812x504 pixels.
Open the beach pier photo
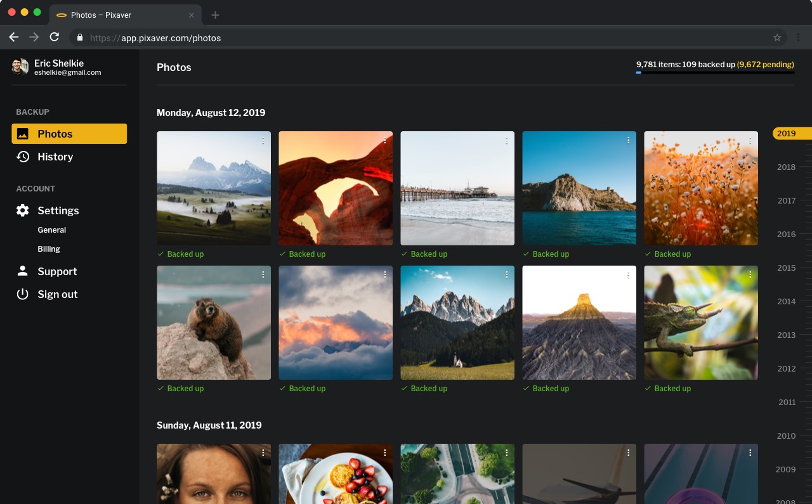[x=457, y=188]
